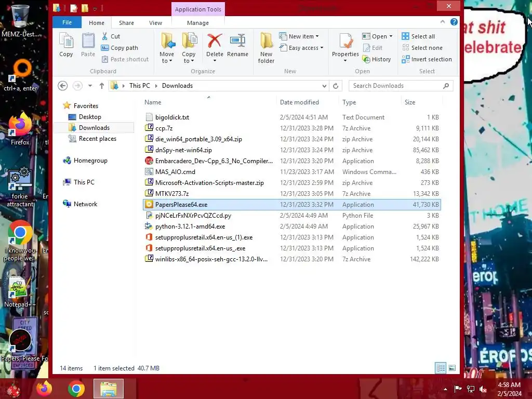Viewport: 532px width, 399px height.
Task: Sort files by the Type column
Action: coord(369,102)
